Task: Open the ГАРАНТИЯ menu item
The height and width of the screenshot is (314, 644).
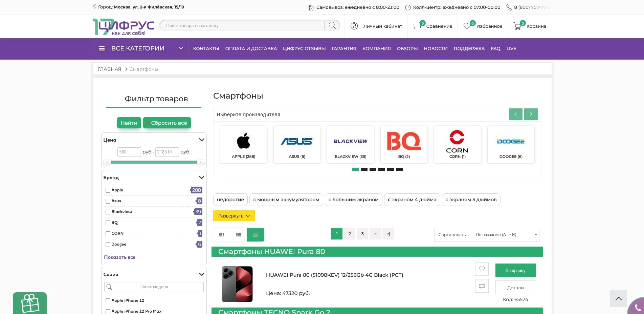Action: point(344,48)
